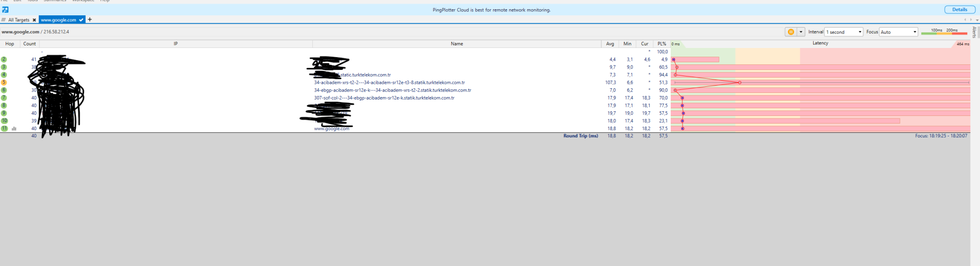980x266 pixels.
Task: Click the 107,3 average value for hop 5
Action: [x=610, y=82]
